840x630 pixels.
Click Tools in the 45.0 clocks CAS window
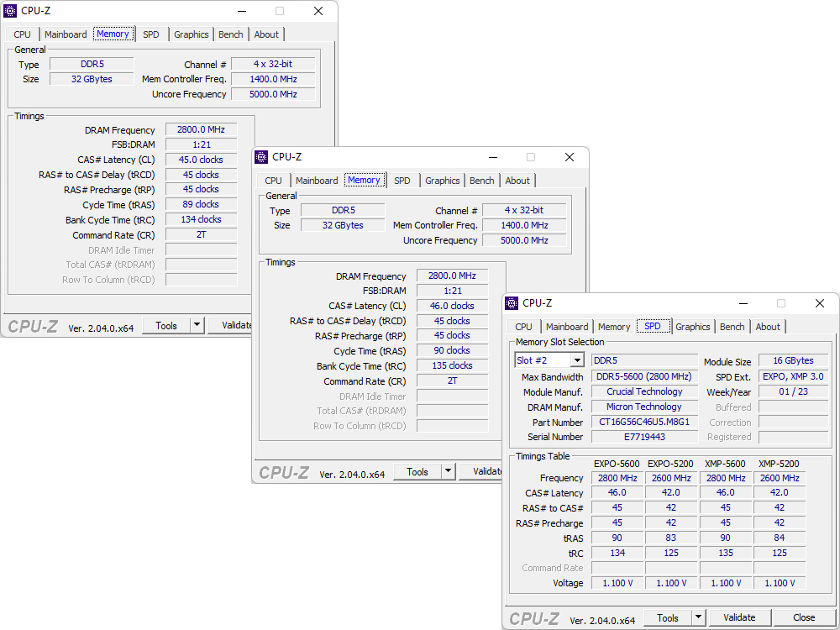point(166,326)
